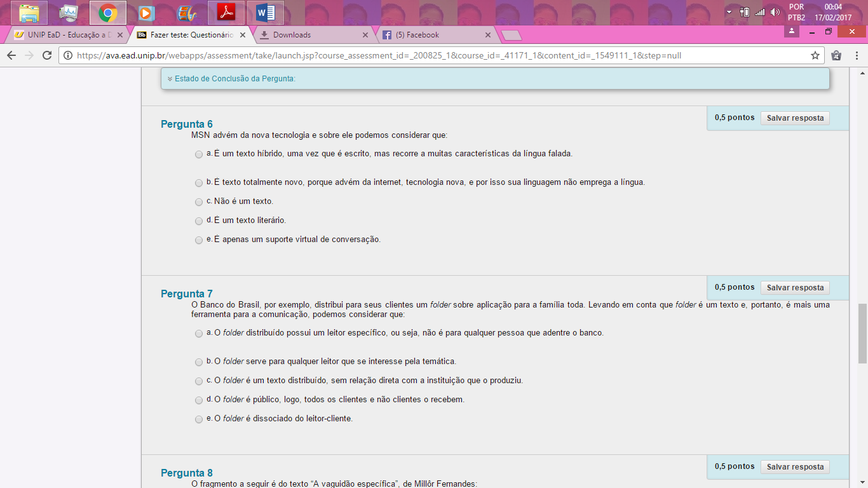
Task: Open the hidden icons chevron in system tray
Action: pos(728,11)
